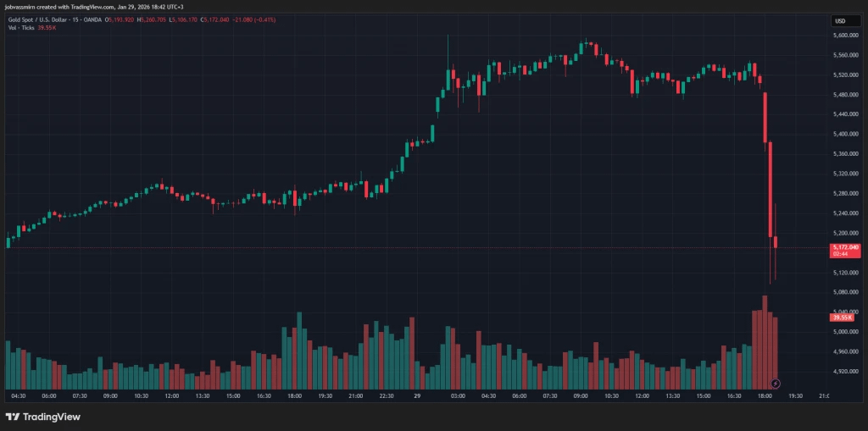The image size is (868, 431).
Task: Click the TradingView logo icon
Action: [12, 417]
